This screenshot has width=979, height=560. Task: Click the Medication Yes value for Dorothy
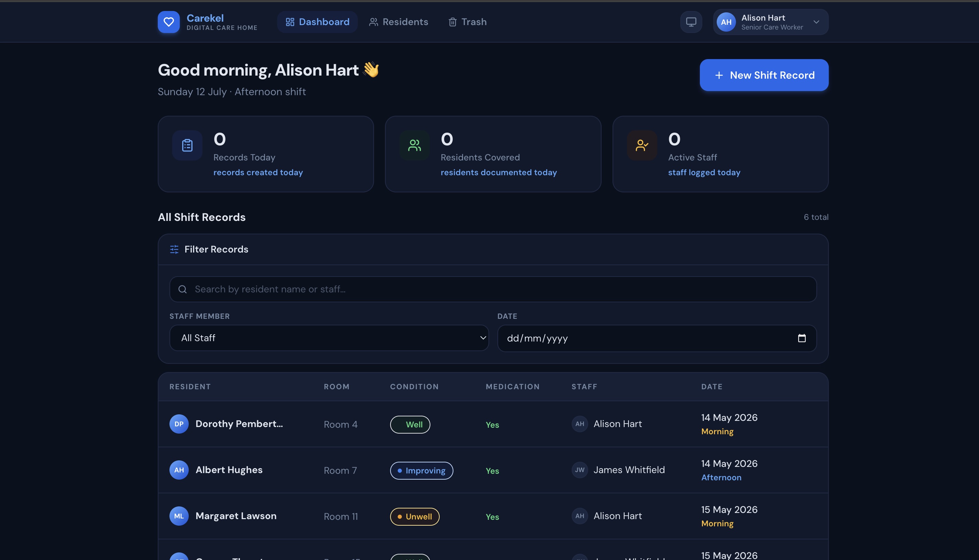[492, 425]
